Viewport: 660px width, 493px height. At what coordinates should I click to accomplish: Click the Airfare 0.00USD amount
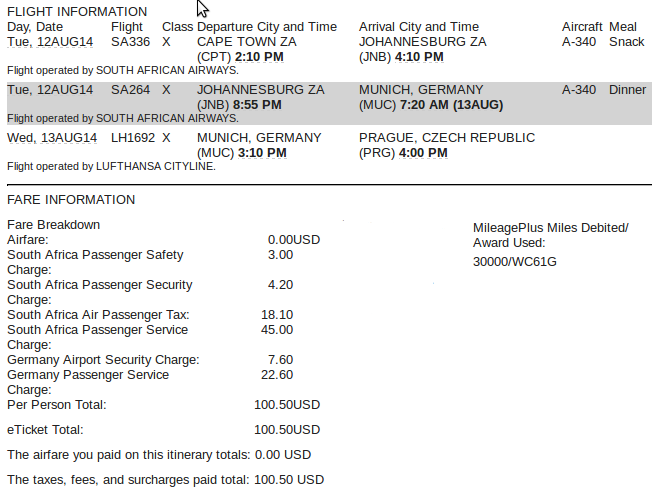coord(294,240)
